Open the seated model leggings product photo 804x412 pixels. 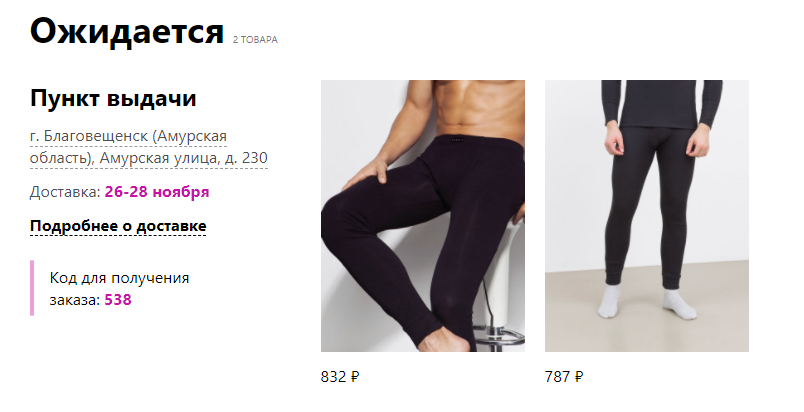423,216
